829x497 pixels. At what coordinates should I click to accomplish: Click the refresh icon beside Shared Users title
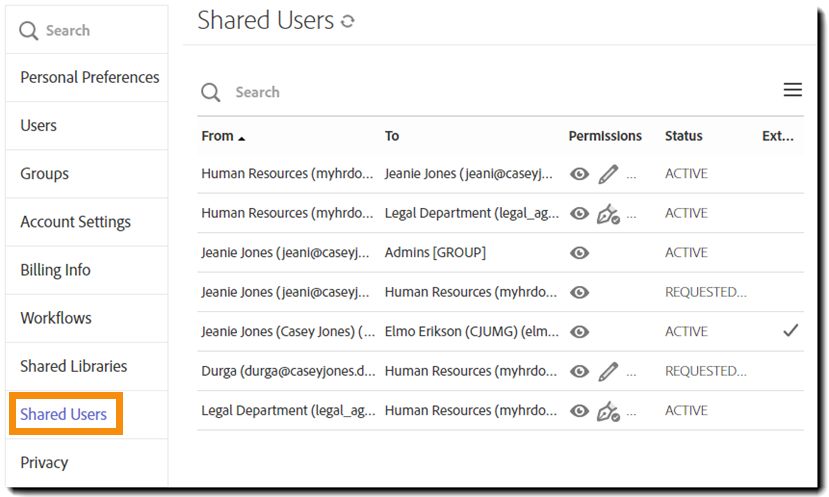(x=348, y=21)
